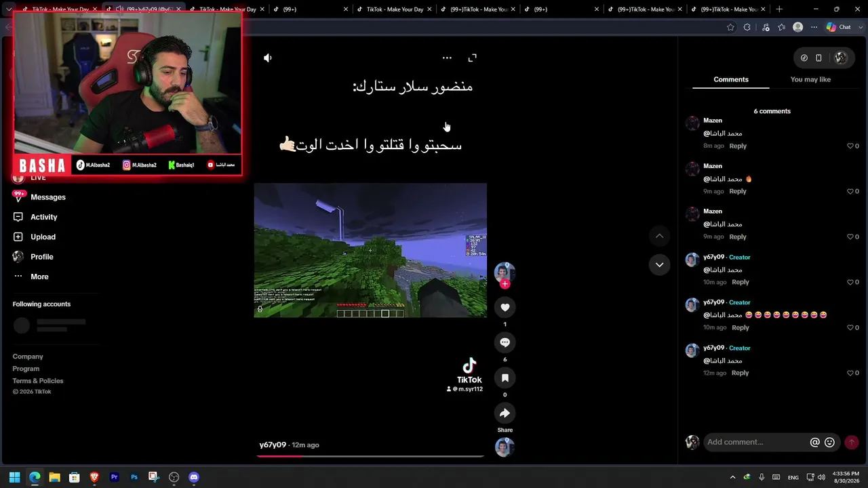
Task: Reply to Mazen's 8m ago comment
Action: tap(738, 146)
